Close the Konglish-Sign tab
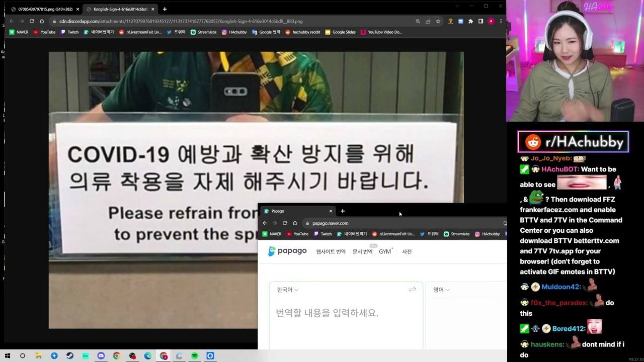The height and width of the screenshot is (362, 644). tap(153, 9)
